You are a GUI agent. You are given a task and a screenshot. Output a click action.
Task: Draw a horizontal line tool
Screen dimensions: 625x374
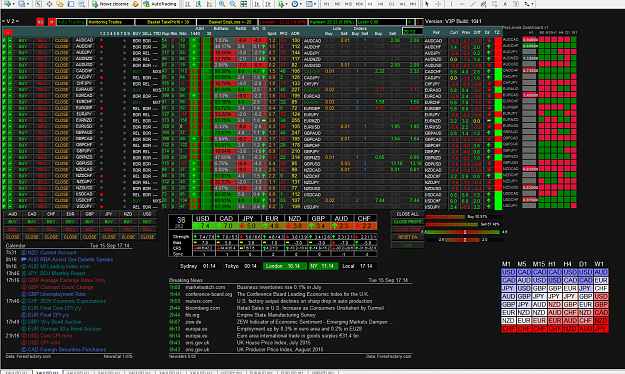pyautogui.click(x=462, y=4)
